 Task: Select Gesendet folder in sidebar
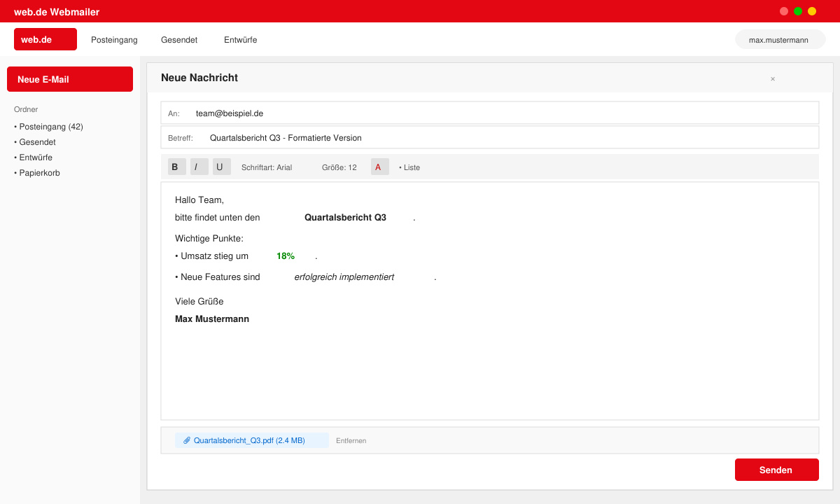(x=35, y=142)
